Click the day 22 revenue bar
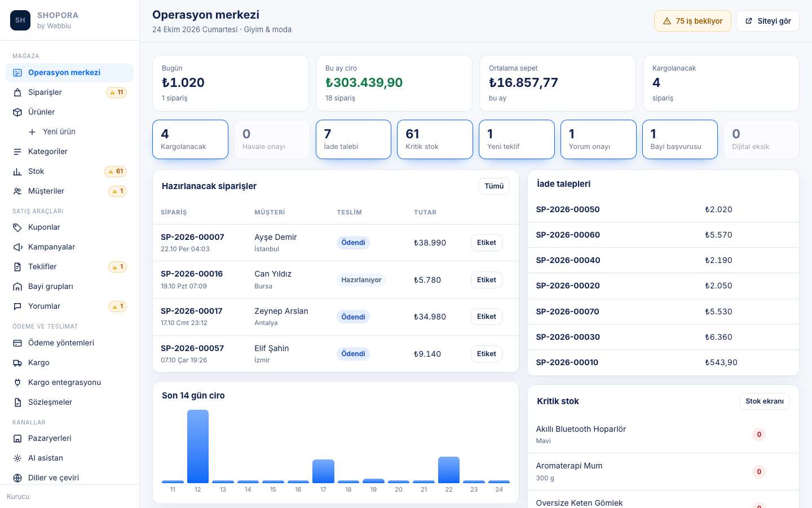 click(x=449, y=470)
